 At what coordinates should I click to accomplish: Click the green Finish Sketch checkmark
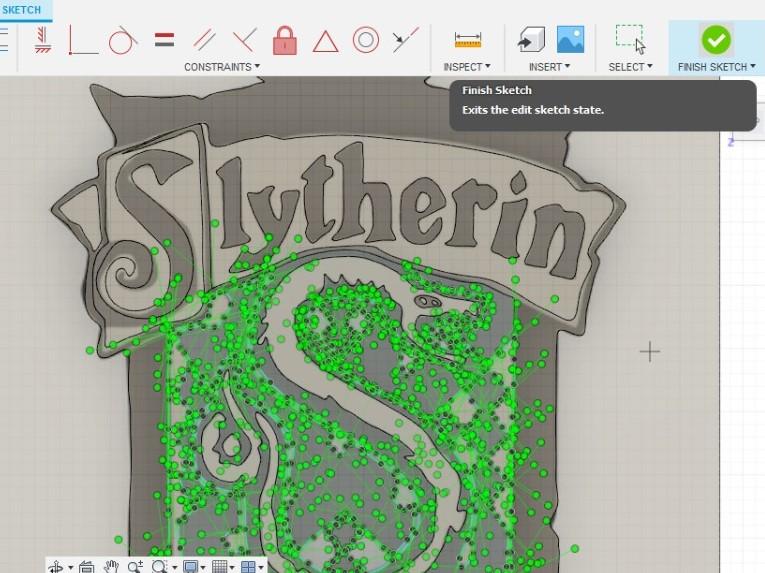pos(716,40)
